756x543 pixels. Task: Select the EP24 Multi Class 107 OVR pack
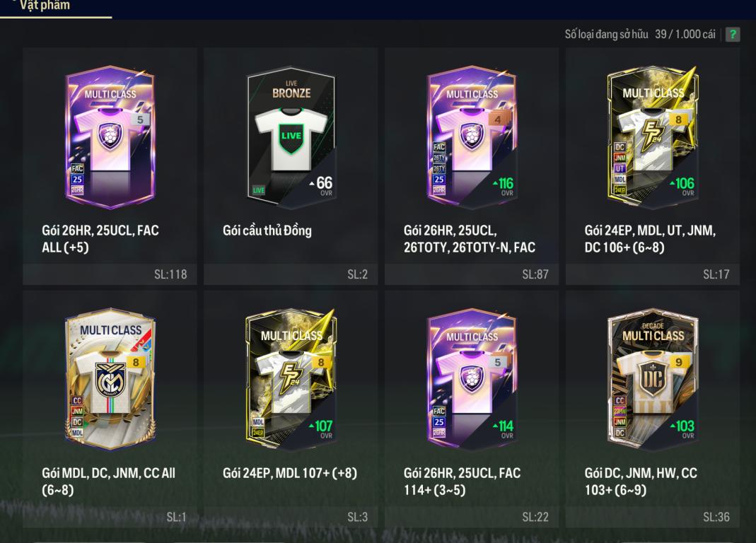(291, 380)
